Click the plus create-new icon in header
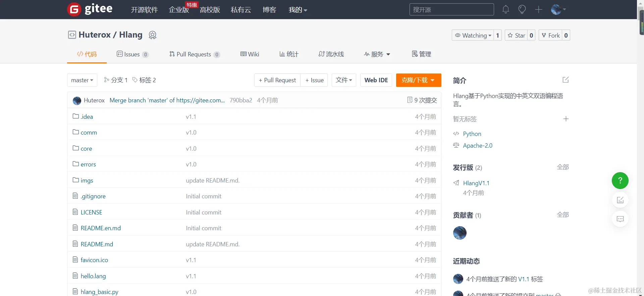Viewport: 644px width, 296px height. 539,9
